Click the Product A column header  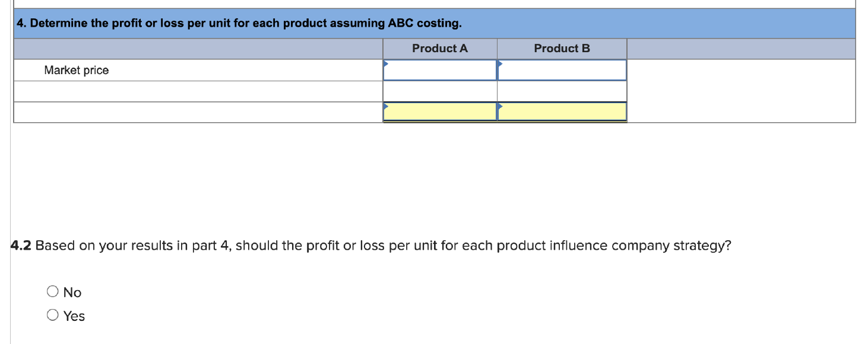coord(441,48)
